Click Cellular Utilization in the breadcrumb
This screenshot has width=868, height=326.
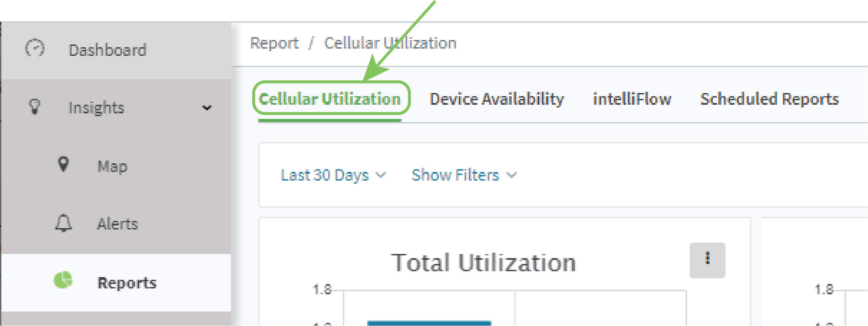[390, 43]
